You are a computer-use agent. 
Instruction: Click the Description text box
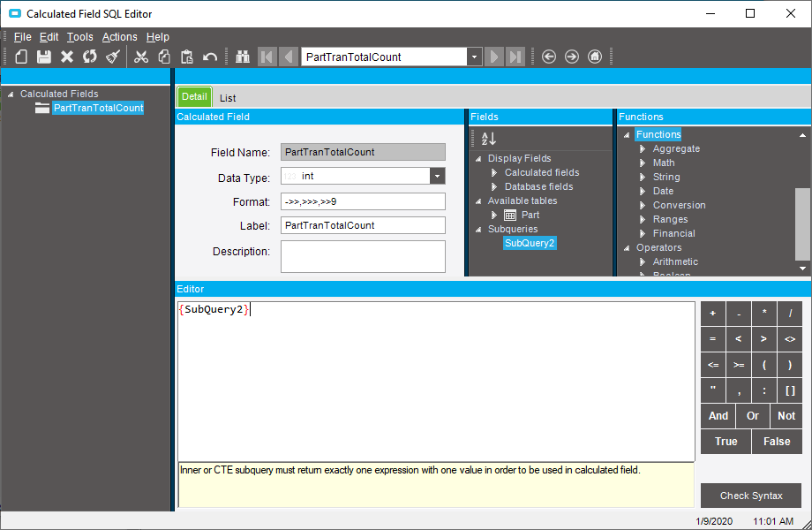(x=363, y=256)
